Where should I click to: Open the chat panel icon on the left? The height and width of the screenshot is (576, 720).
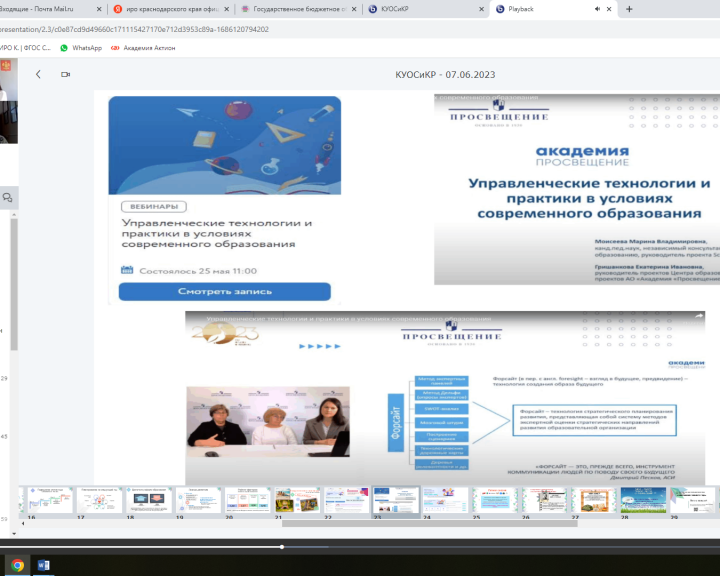8,198
